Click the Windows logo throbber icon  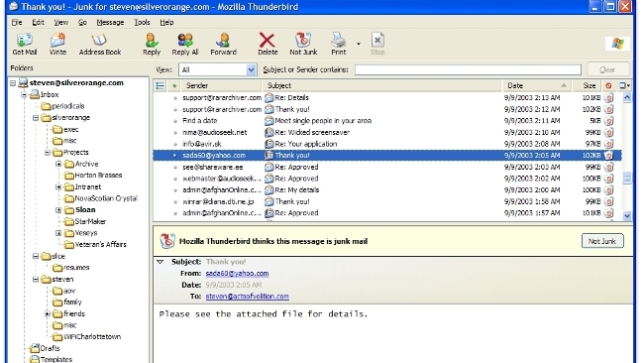pyautogui.click(x=617, y=44)
